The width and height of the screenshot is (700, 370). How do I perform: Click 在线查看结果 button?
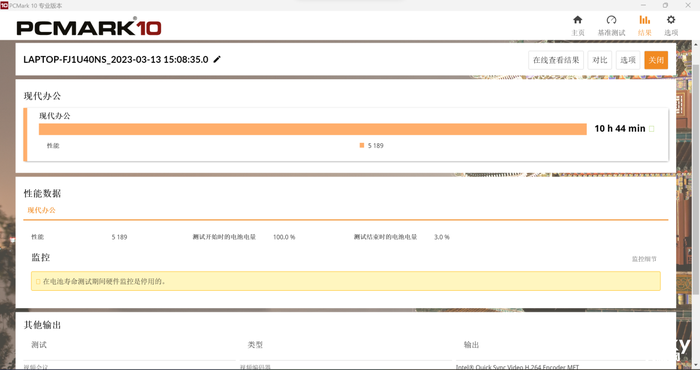(556, 60)
